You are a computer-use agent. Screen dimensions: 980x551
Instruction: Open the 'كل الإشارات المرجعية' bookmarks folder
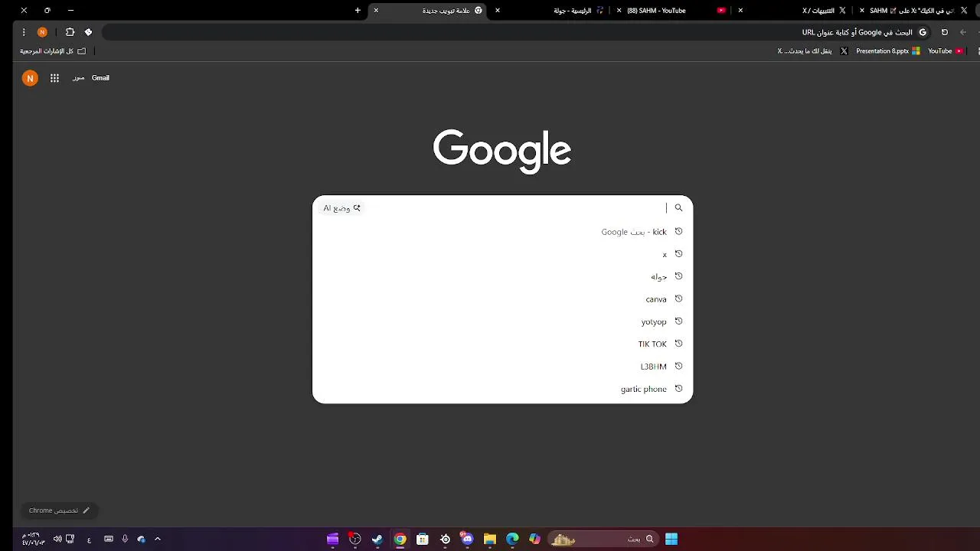pyautogui.click(x=54, y=51)
